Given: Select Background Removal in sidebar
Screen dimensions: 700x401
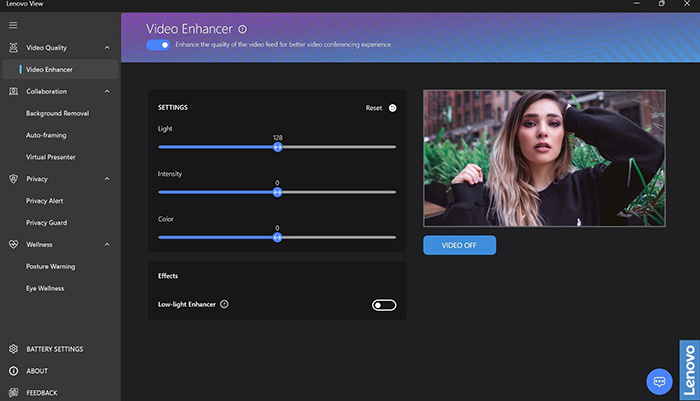Looking at the screenshot, I should (58, 113).
